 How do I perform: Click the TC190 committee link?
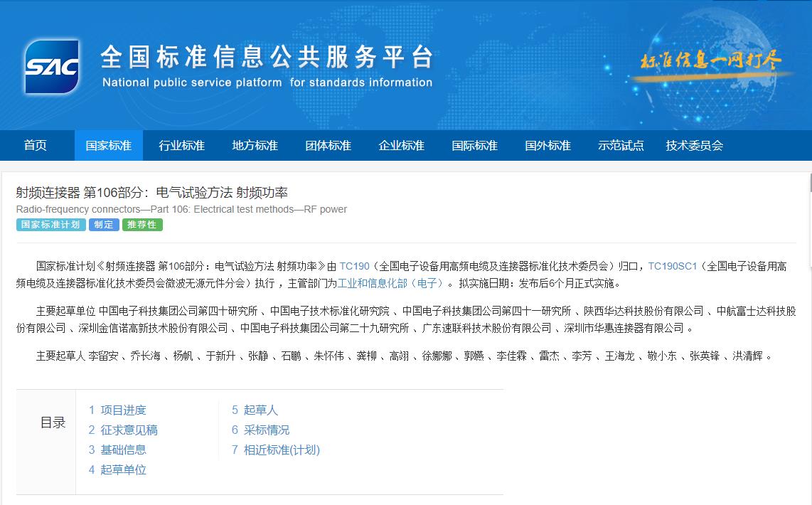354,267
